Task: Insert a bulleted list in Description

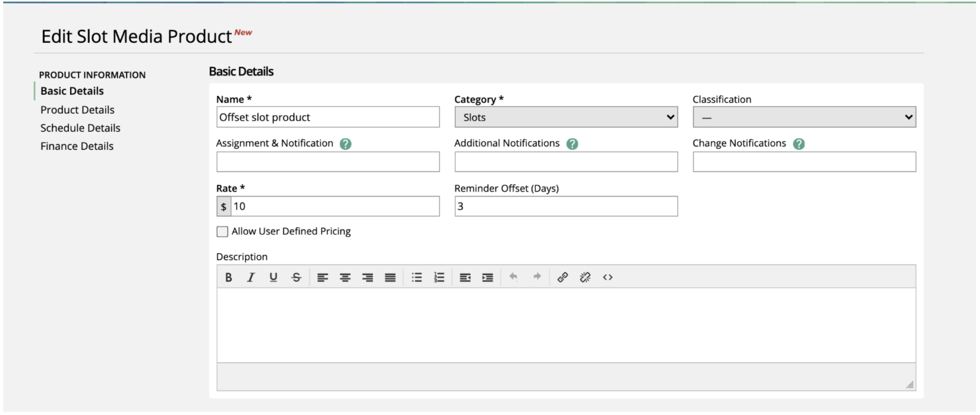Action: tap(417, 277)
